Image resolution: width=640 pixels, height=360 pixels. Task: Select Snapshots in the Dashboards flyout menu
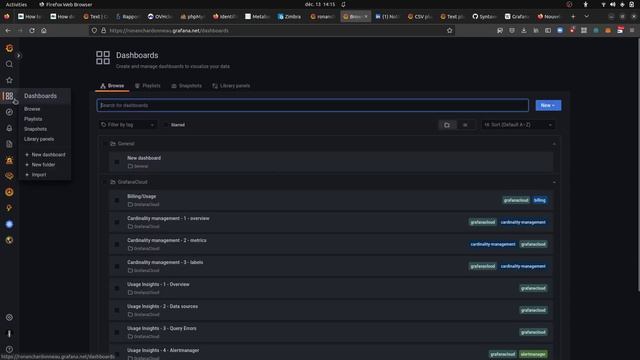pos(36,129)
